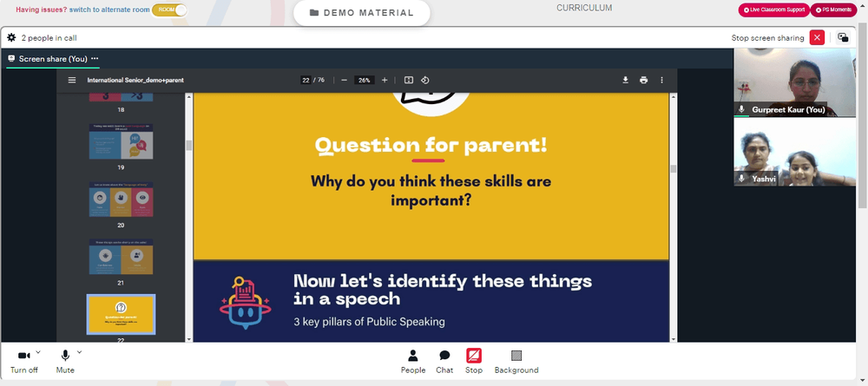Toggle the PDF sidebar hamburger menu

coord(72,80)
